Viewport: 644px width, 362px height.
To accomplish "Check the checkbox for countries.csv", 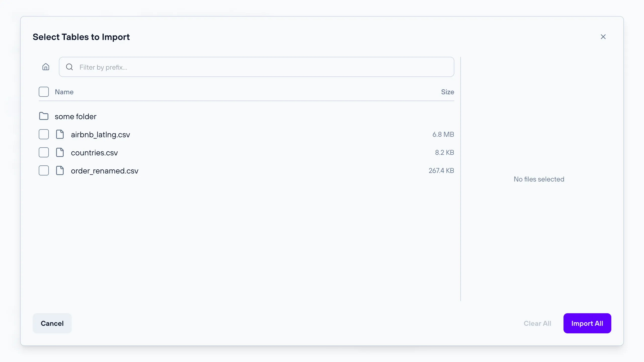I will click(44, 152).
